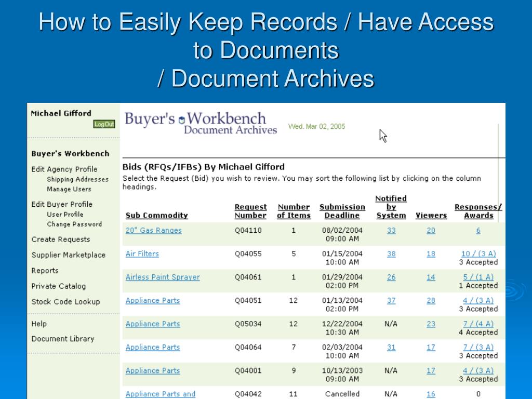View 20 viewers for Gas Ranges
The image size is (532, 399).
coord(431,230)
